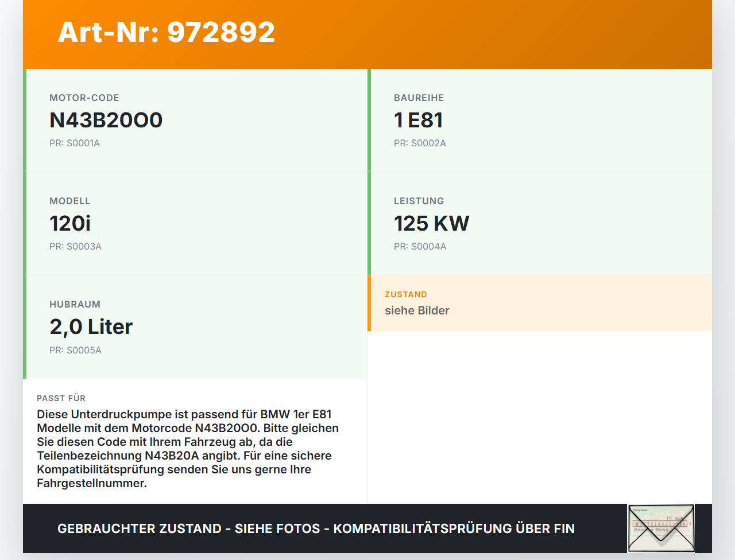Select the PR: S0003A code
735x560 pixels.
coord(75,246)
